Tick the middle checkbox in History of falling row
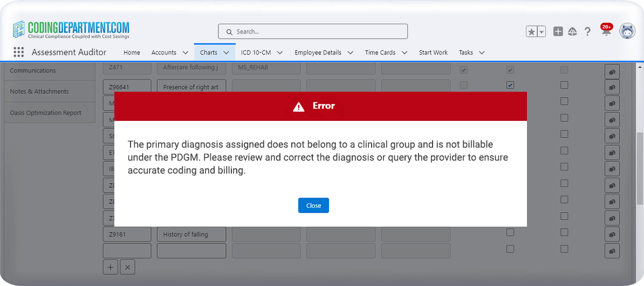The image size is (644, 286). [510, 233]
